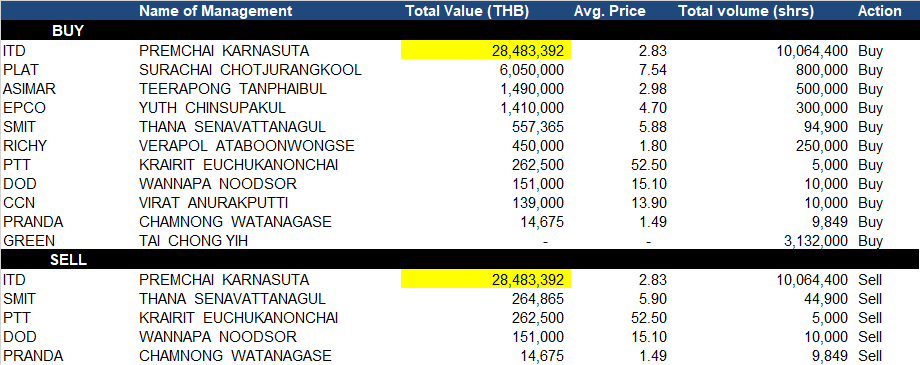Click the highlighted 28,483,392 value under BUY
The width and height of the screenshot is (920, 365).
click(x=486, y=50)
